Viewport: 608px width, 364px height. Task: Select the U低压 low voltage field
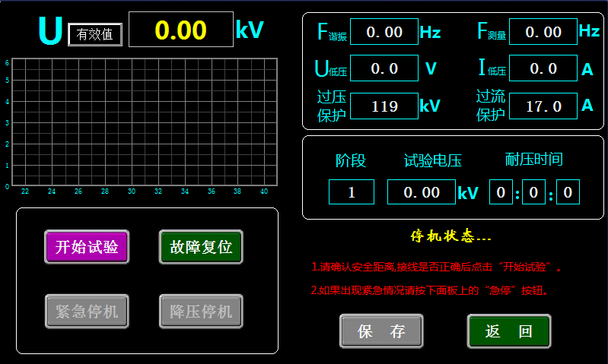[384, 68]
